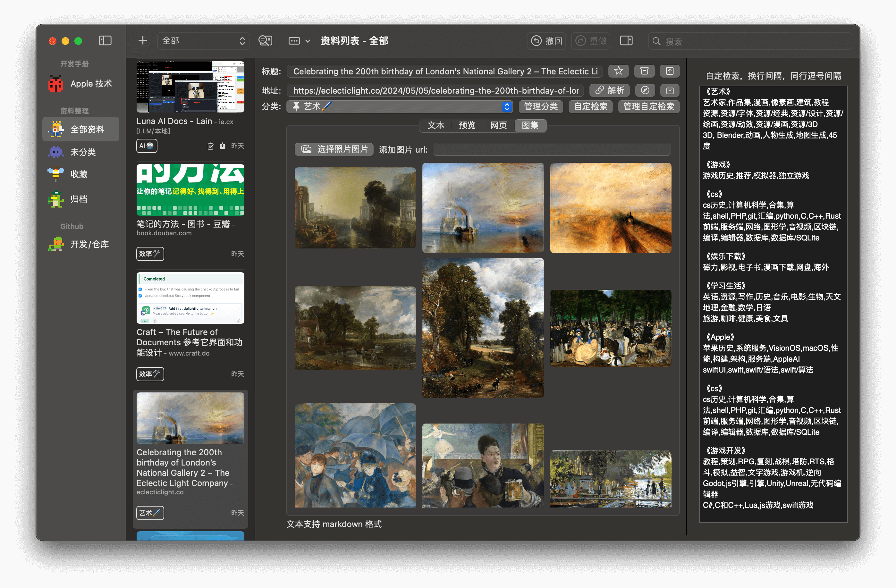Click the AI tag on Luna card
This screenshot has width=896, height=588.
pyautogui.click(x=147, y=146)
